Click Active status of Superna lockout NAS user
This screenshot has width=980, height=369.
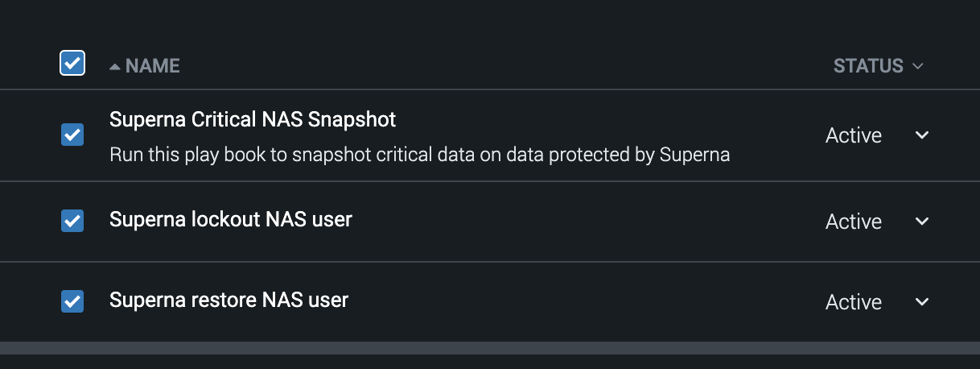854,222
